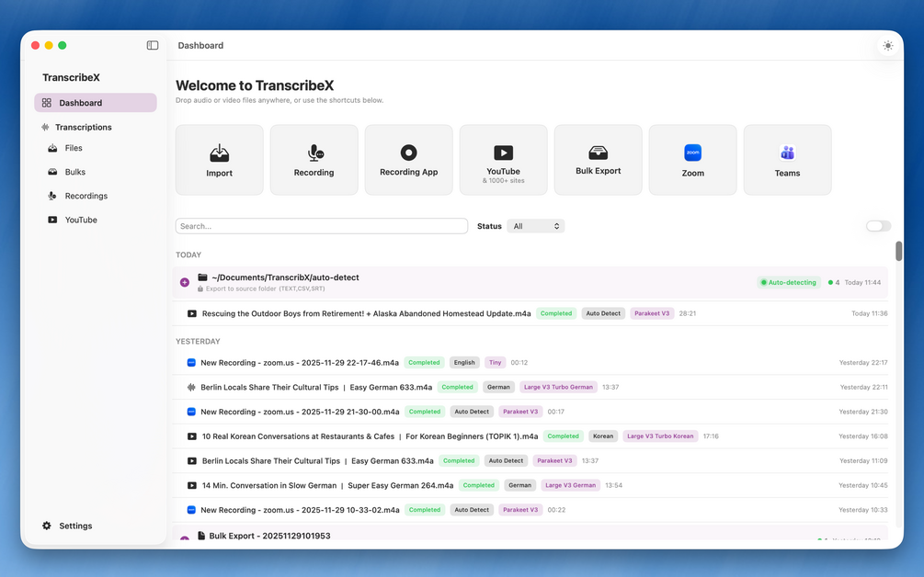This screenshot has width=924, height=577.
Task: Start a Recording from shortcut card
Action: coord(314,160)
